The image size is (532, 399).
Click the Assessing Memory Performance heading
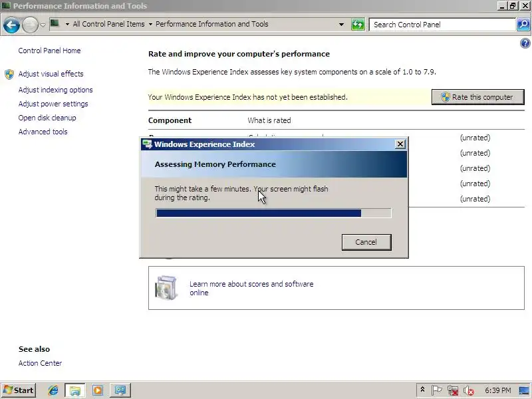point(215,164)
